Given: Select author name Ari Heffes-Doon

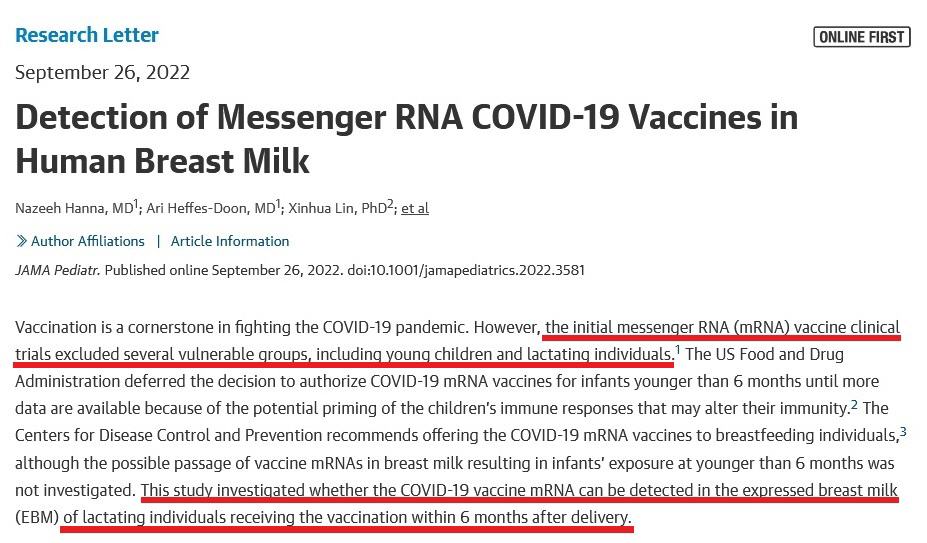Looking at the screenshot, I should tap(198, 208).
